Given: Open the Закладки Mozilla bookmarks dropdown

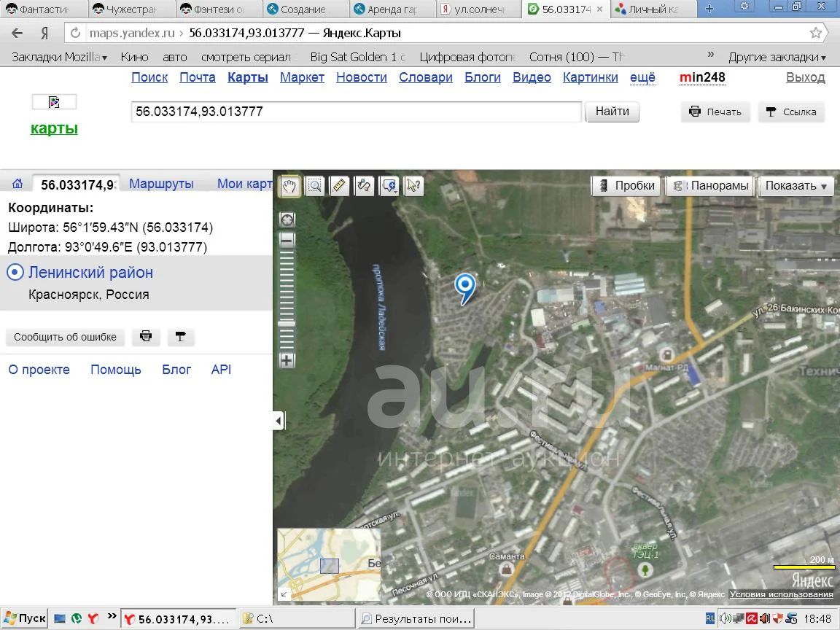Looking at the screenshot, I should (x=60, y=58).
